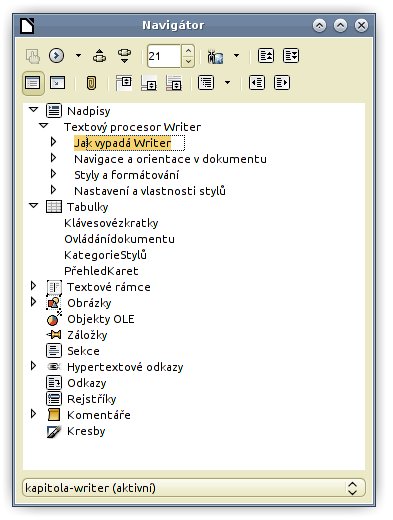Open the Drag Mode dropdown arrow
393x520 pixels.
[x=236, y=55]
